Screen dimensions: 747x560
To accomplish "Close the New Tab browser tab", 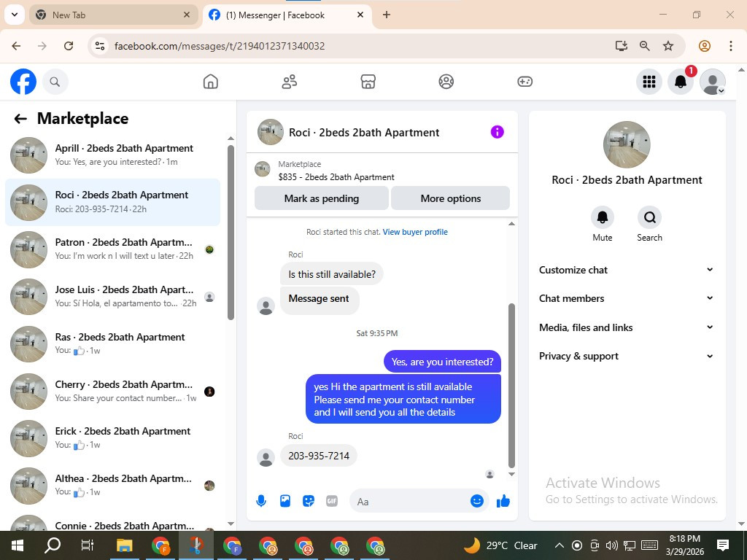I will click(x=187, y=15).
